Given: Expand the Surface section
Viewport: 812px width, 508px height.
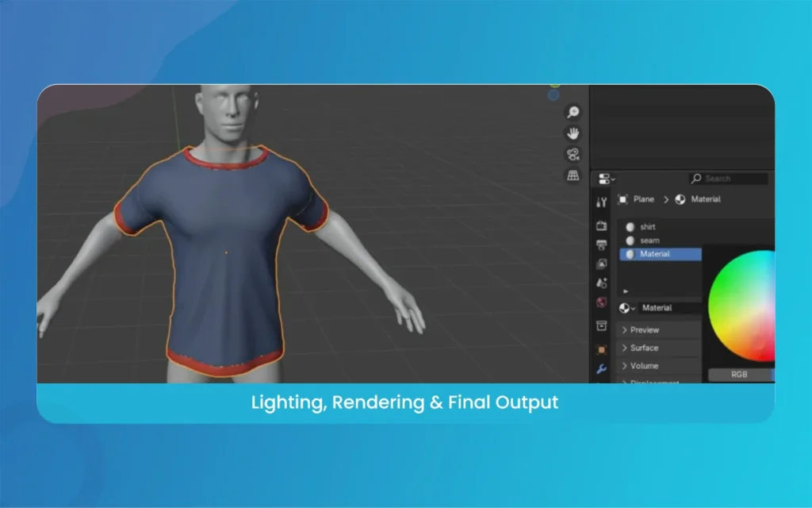Looking at the screenshot, I should [x=644, y=348].
